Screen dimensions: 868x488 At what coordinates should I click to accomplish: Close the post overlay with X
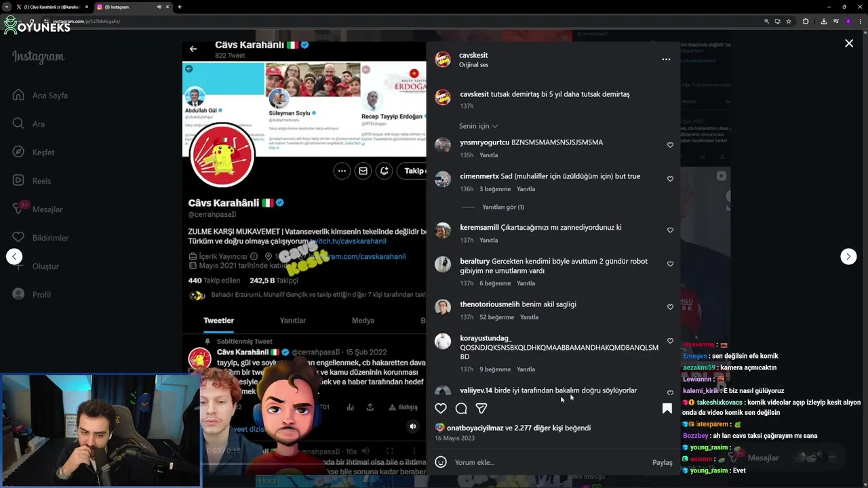(849, 43)
